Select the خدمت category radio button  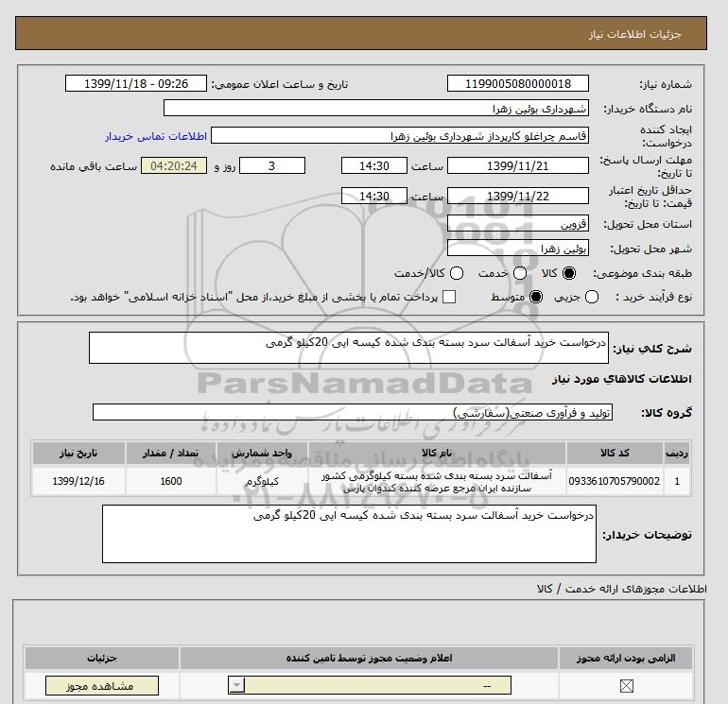point(520,273)
